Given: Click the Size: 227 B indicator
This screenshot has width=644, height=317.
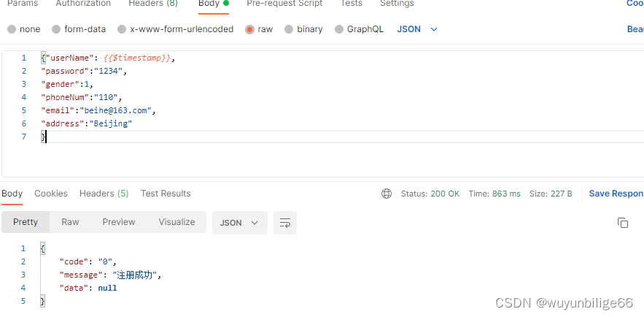Looking at the screenshot, I should pyautogui.click(x=551, y=194).
